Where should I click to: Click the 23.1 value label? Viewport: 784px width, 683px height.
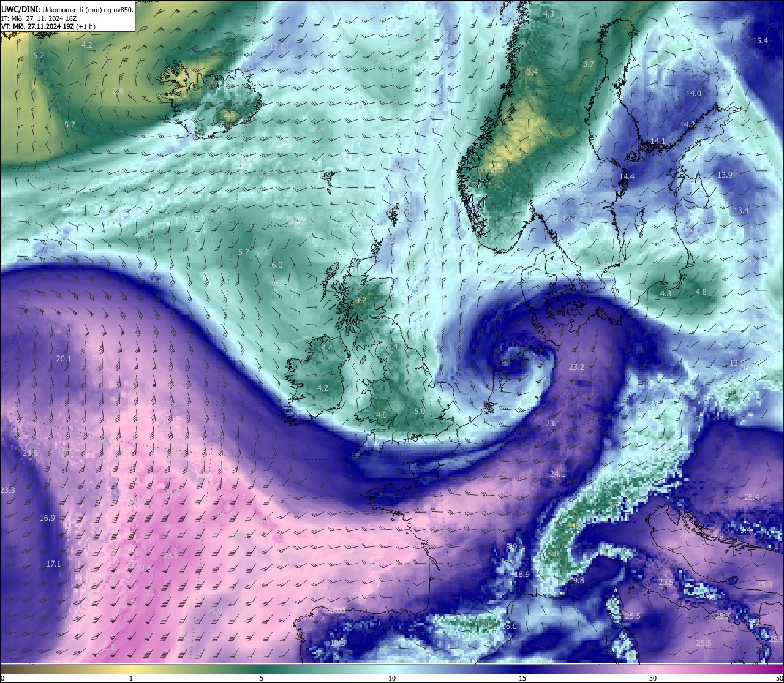[x=553, y=424]
